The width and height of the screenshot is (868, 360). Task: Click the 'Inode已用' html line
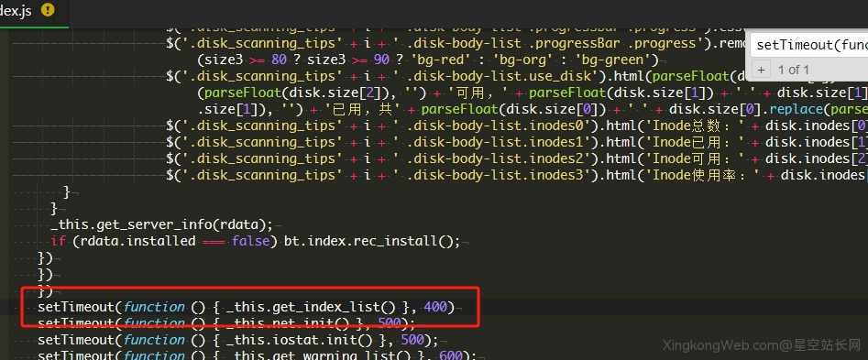tap(516, 142)
